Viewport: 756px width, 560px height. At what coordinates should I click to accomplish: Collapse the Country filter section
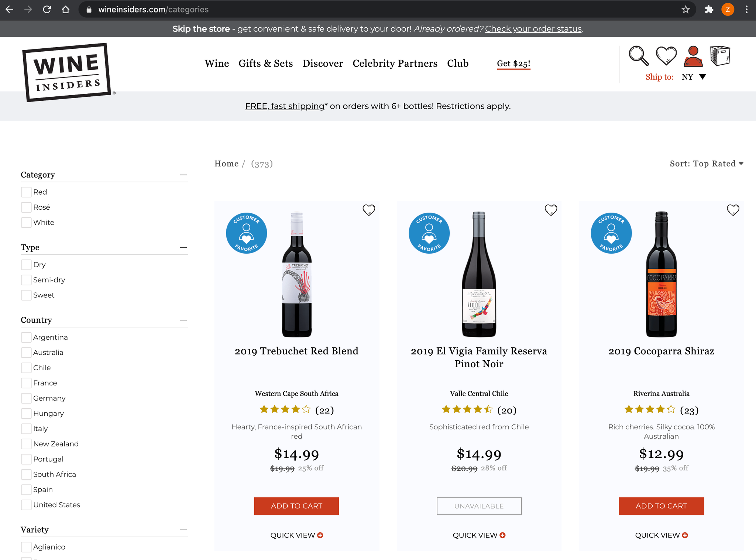[183, 320]
